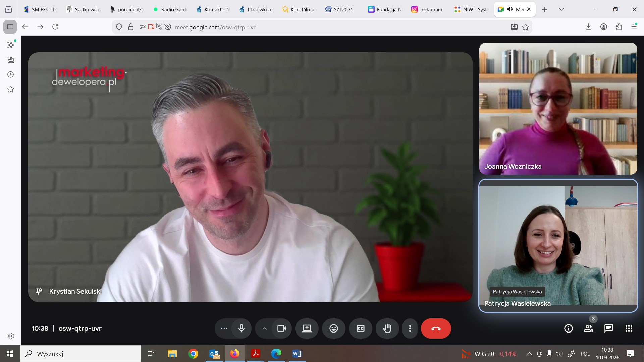Switch to the Radio Garden tab
This screenshot has width=644, height=362.
[x=170, y=9]
